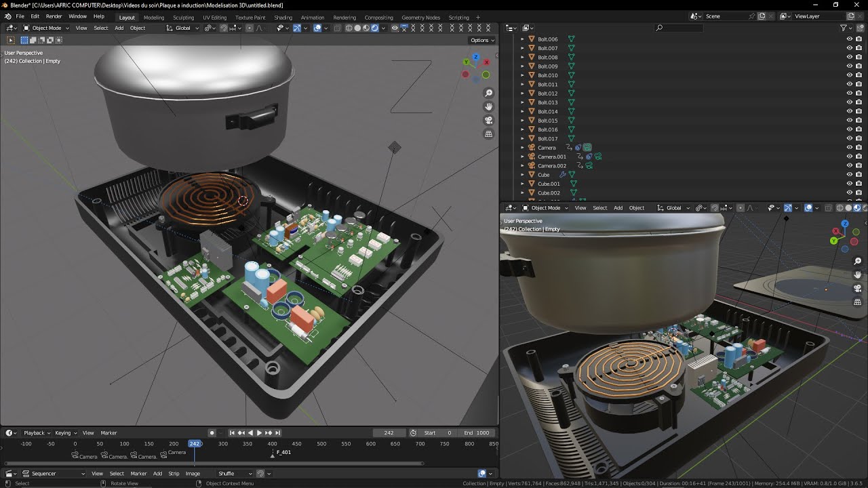
Task: Click Z axis on main viewport gizmo
Action: tap(476, 58)
